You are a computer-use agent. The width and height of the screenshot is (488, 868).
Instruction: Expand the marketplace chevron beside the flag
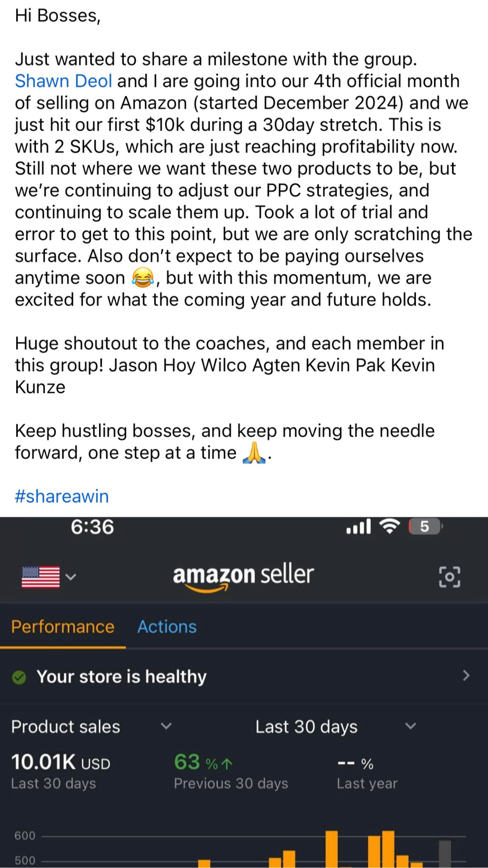pyautogui.click(x=71, y=577)
